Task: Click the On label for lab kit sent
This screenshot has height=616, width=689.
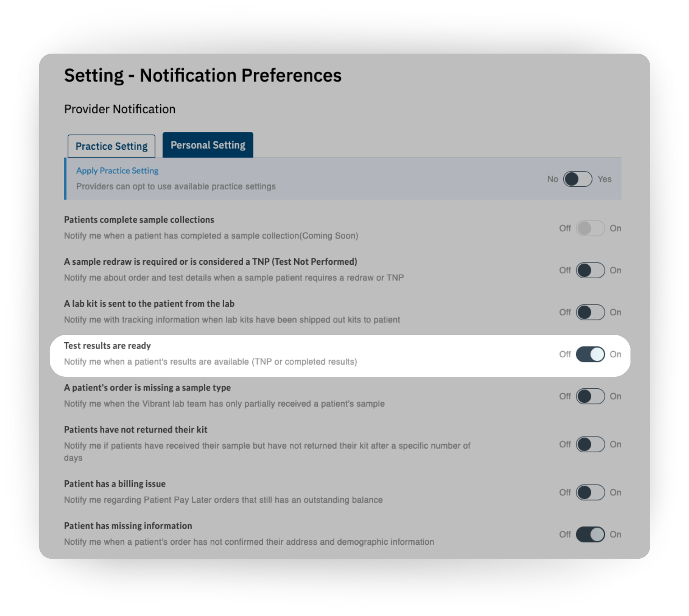Action: [615, 313]
